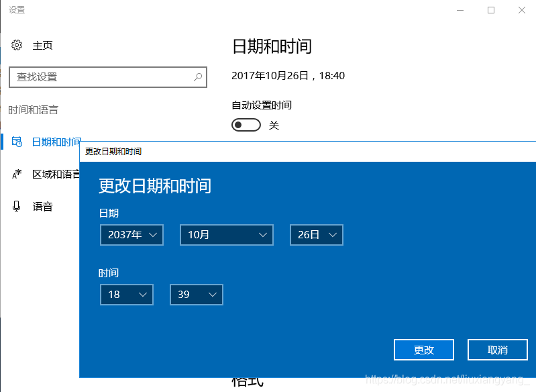Open the year dropdown showing 2037年
Screen dimensions: 536x392
point(131,235)
